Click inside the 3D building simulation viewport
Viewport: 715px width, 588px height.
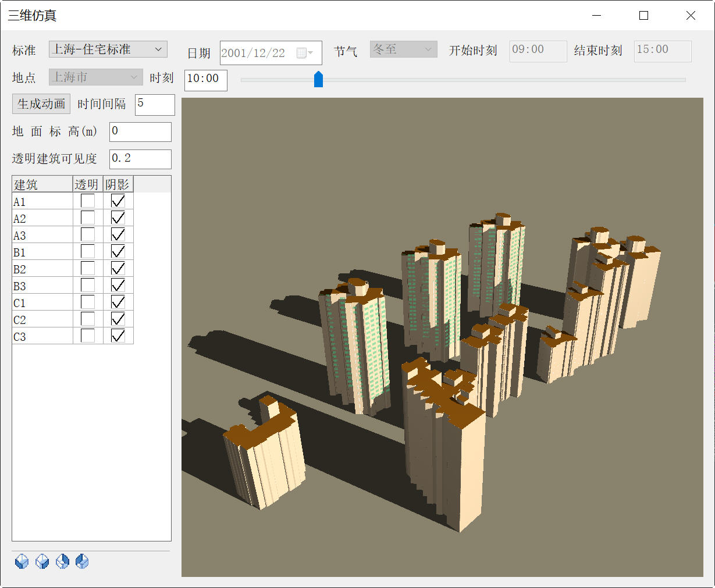pyautogui.click(x=442, y=337)
